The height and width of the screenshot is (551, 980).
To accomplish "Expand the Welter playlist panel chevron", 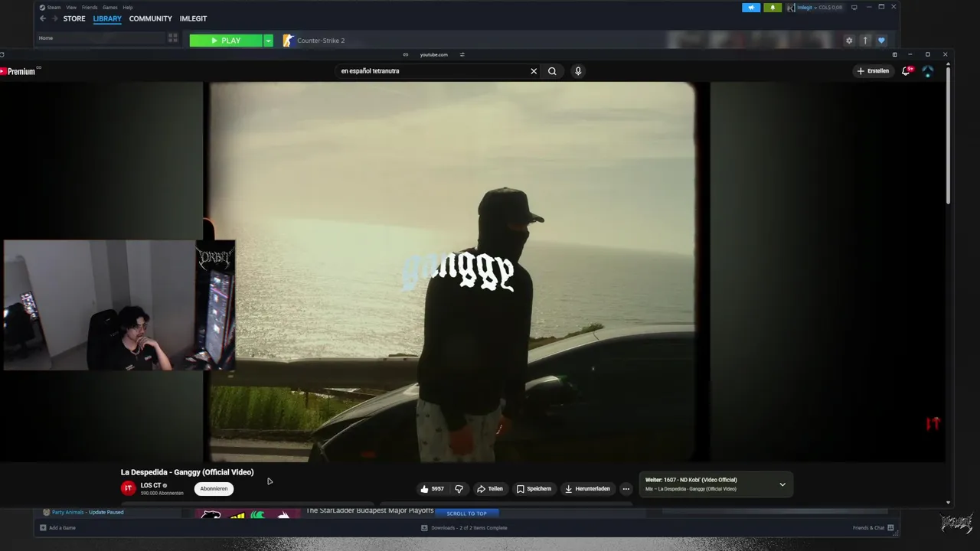I will coord(782,484).
